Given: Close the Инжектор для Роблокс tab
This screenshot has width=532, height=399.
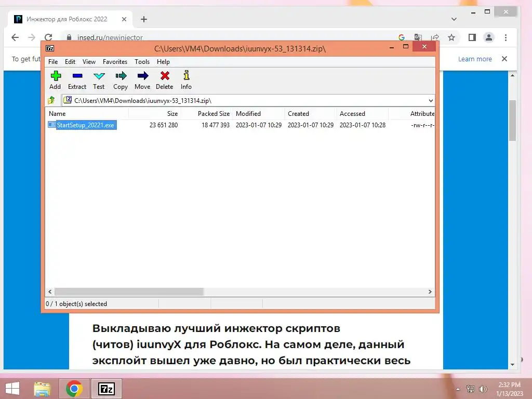Looking at the screenshot, I should pos(124,19).
